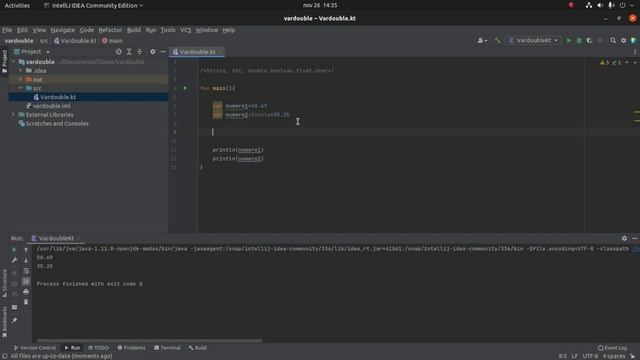Collapse the vardouble root project node

tap(14, 62)
